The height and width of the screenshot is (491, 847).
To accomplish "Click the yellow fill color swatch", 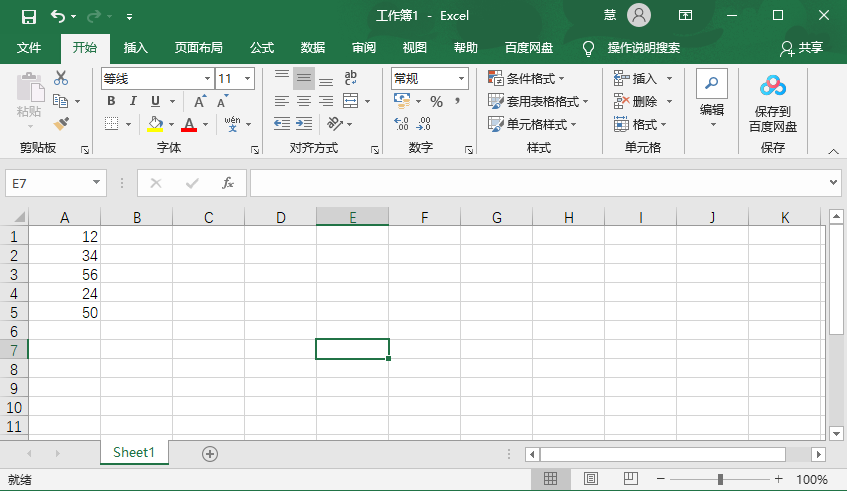I will (x=155, y=124).
